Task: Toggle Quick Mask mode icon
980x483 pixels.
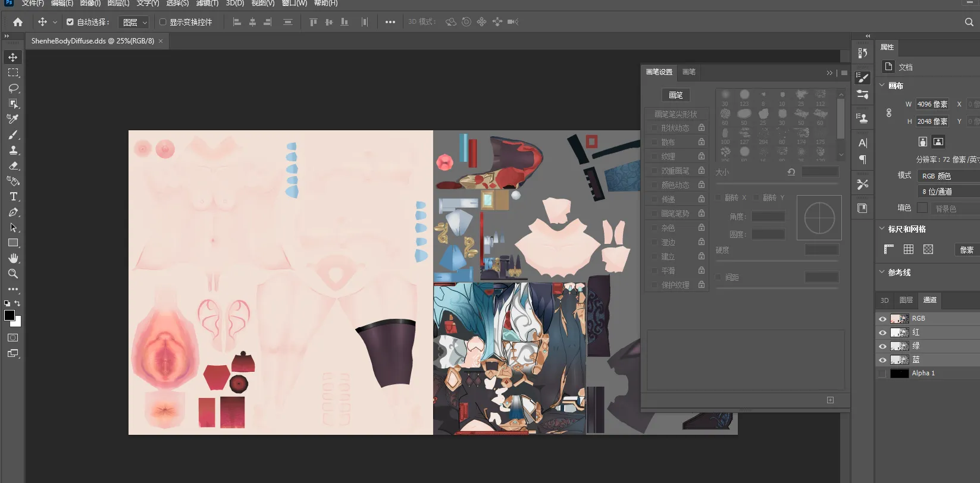Action: point(12,337)
